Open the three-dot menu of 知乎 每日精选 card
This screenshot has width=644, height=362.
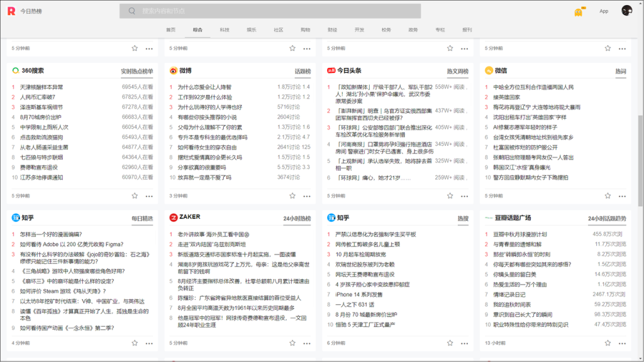click(149, 343)
